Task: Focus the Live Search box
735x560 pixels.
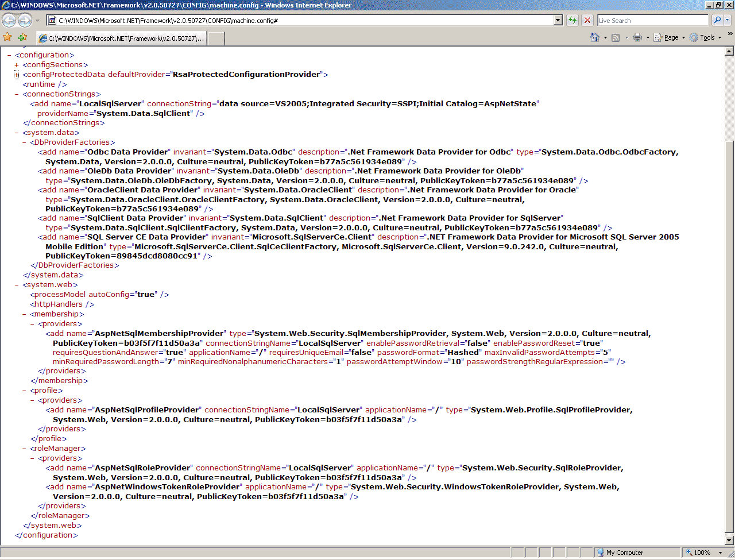Action: click(x=653, y=21)
